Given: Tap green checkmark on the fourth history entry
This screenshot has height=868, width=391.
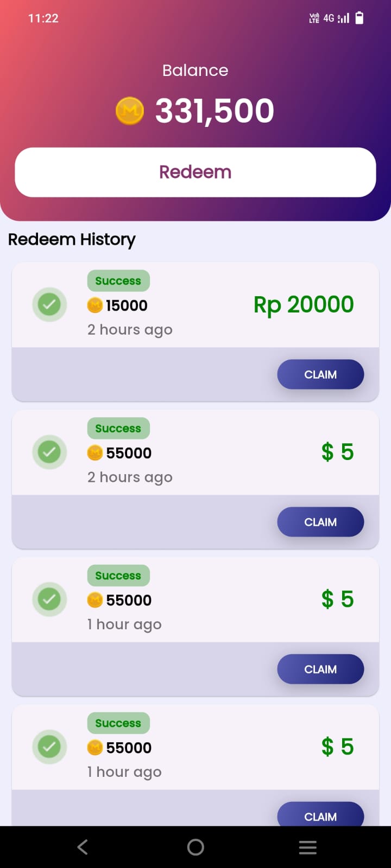Looking at the screenshot, I should tap(49, 746).
